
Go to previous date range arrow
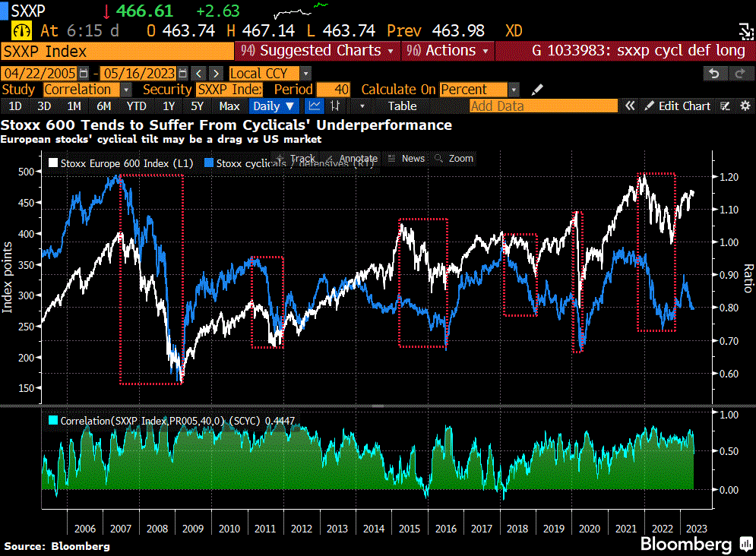(x=198, y=73)
